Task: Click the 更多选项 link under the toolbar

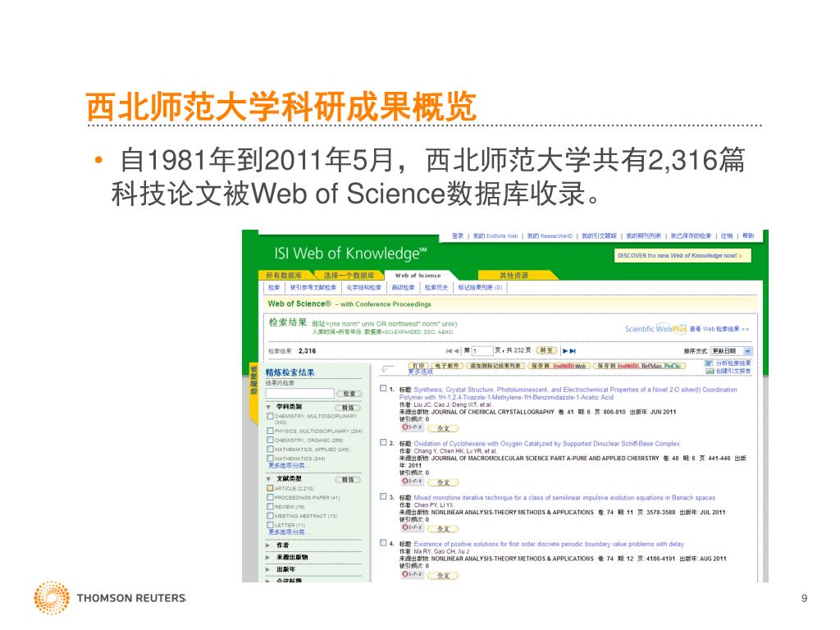Action: click(x=421, y=372)
